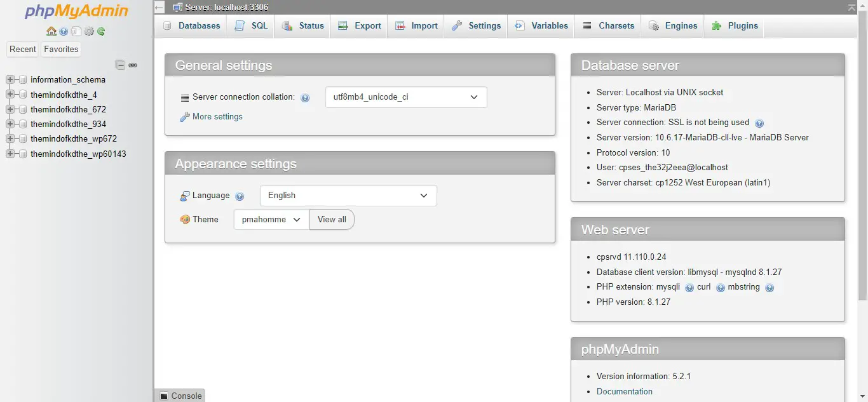Viewport: 868px width, 402px height.
Task: Select information_schema database name
Action: [68, 80]
